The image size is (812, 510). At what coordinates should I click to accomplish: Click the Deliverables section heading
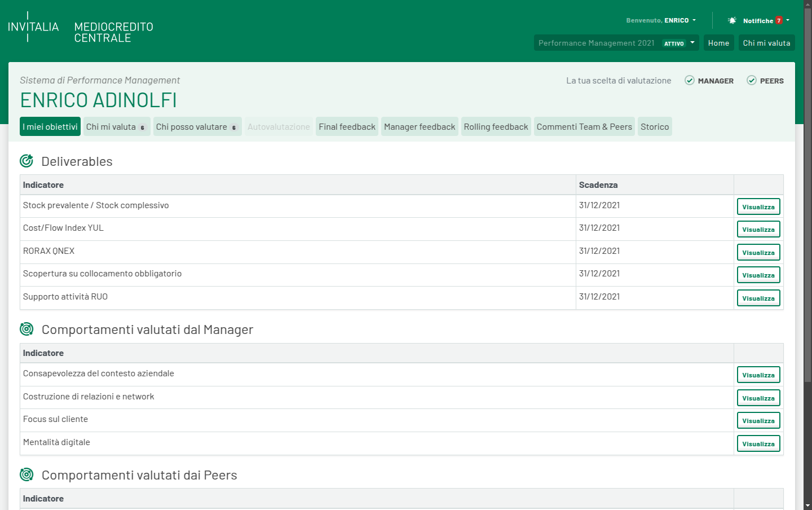pos(77,161)
